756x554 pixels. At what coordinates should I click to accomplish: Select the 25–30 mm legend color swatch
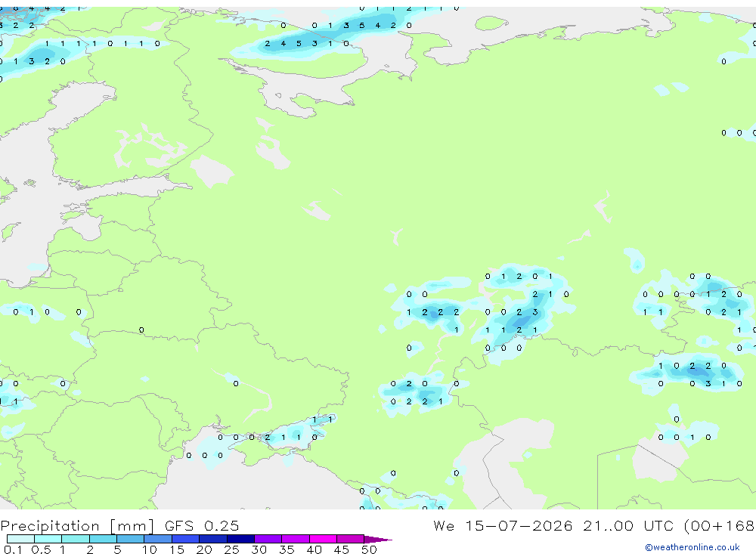point(240,539)
